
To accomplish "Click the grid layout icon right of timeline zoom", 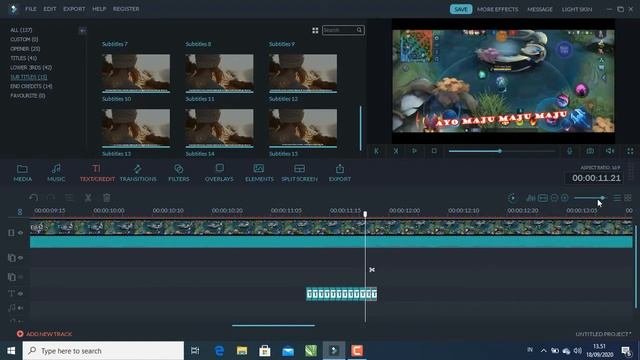I will pos(628,198).
